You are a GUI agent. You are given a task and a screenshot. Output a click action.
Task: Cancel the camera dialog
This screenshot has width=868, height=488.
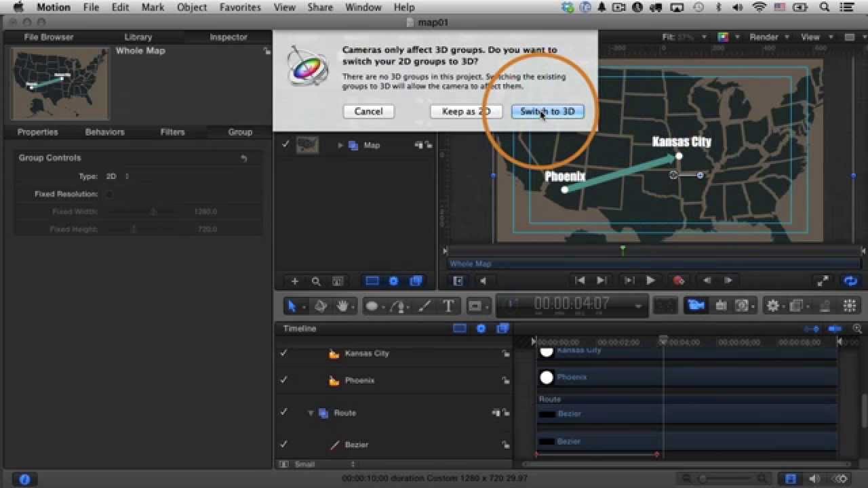click(x=368, y=111)
